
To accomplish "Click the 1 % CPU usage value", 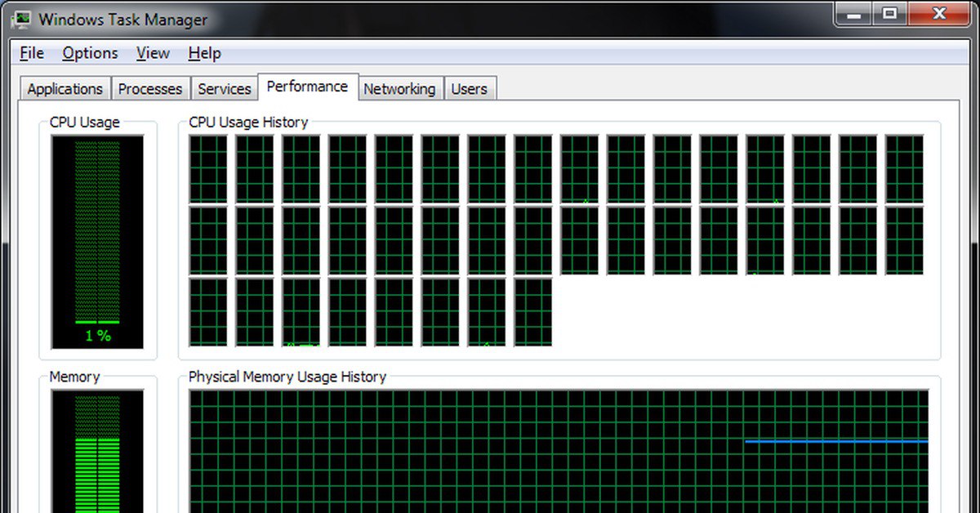I will [97, 336].
